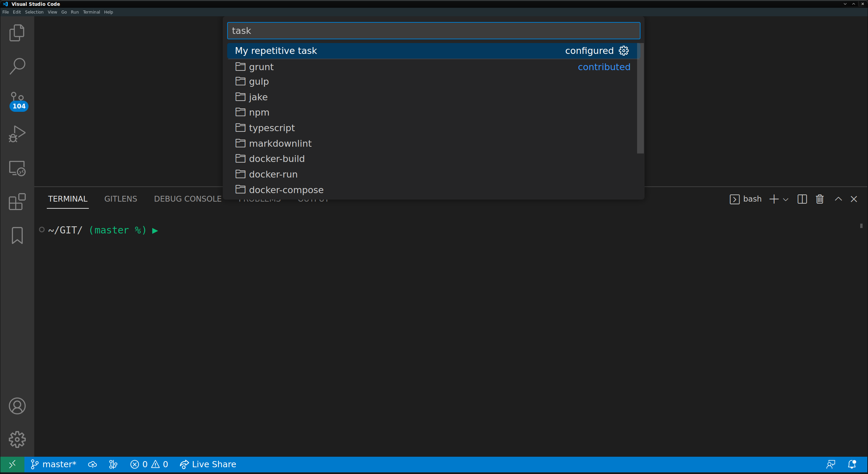The image size is (868, 474).
Task: Expand the docker-build task folder
Action: 432,159
